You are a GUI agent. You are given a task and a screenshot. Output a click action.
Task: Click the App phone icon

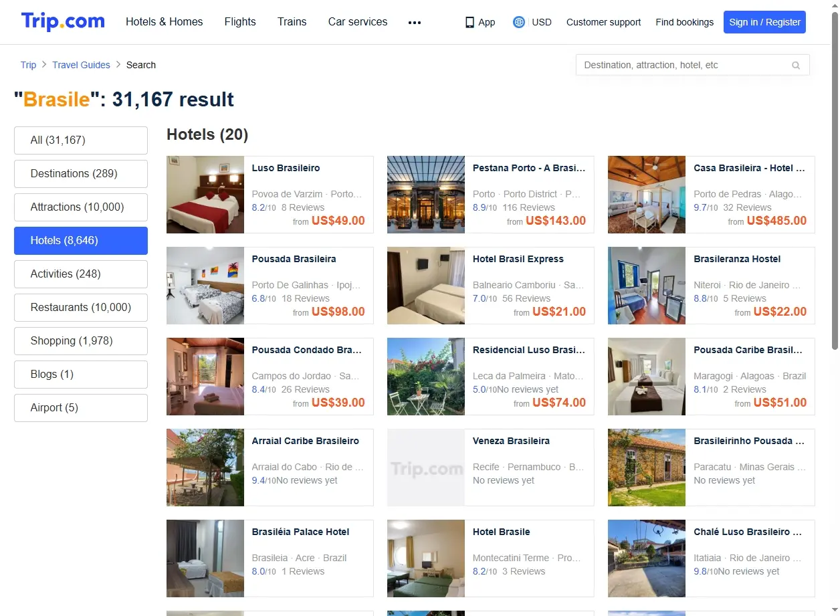tap(469, 22)
